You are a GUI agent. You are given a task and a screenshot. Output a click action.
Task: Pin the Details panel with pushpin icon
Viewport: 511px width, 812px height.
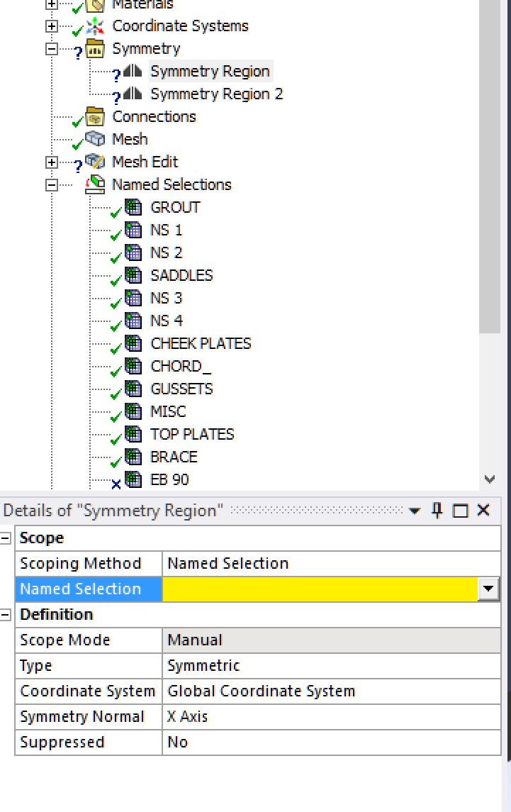437,511
